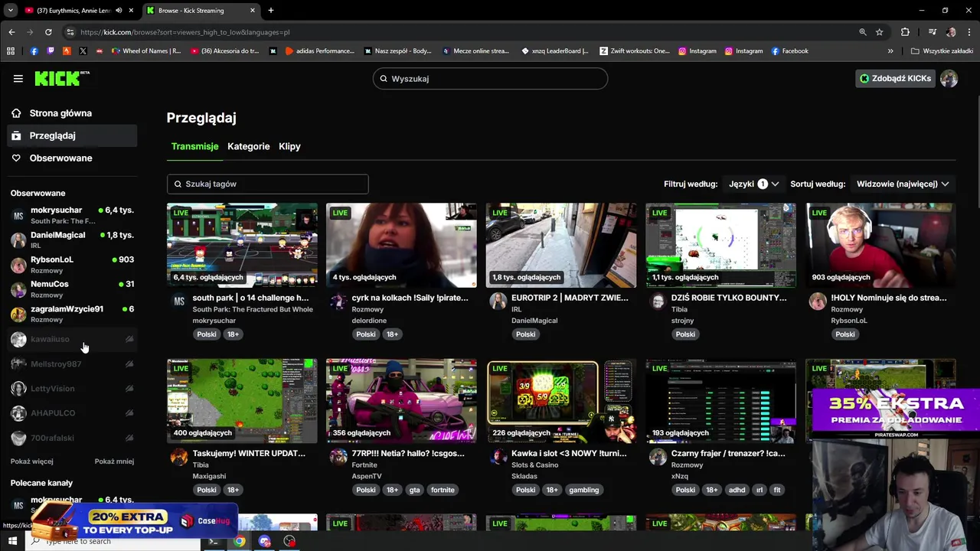Screen dimensions: 980x551
Task: Click the home icon beside Strona główna
Action: click(16, 113)
